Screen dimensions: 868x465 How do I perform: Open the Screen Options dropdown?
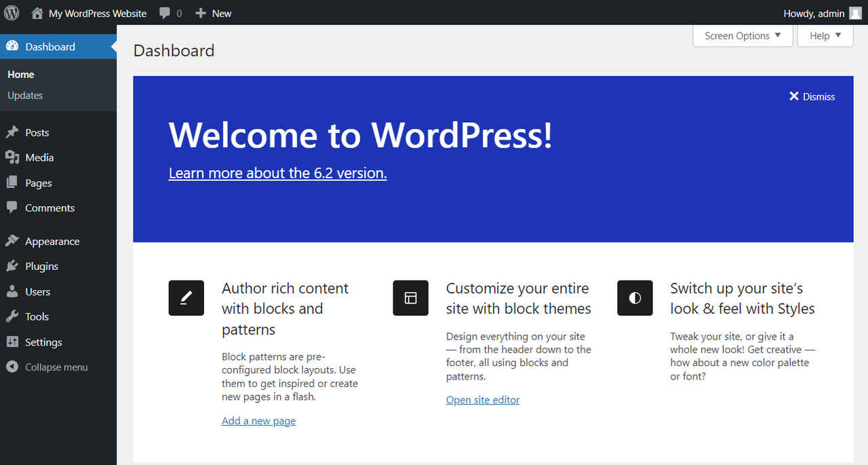tap(742, 35)
